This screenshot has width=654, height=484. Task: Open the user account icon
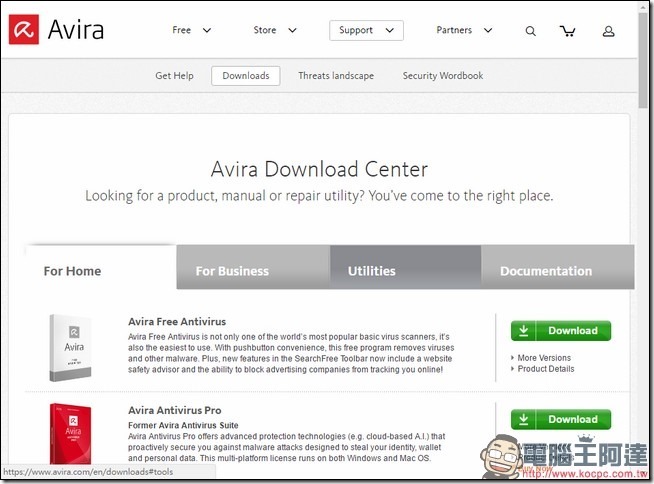coord(608,31)
